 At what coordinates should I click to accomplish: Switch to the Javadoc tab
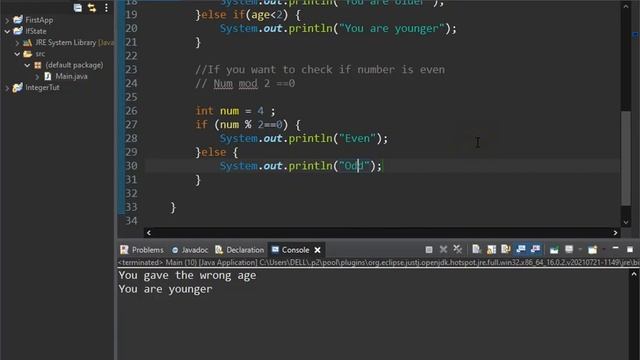190,250
